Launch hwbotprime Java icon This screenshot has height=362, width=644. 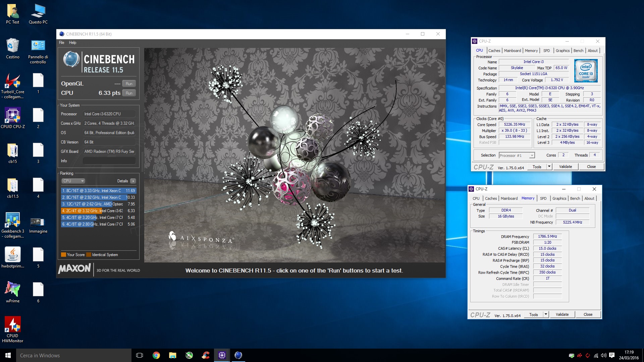pyautogui.click(x=13, y=257)
